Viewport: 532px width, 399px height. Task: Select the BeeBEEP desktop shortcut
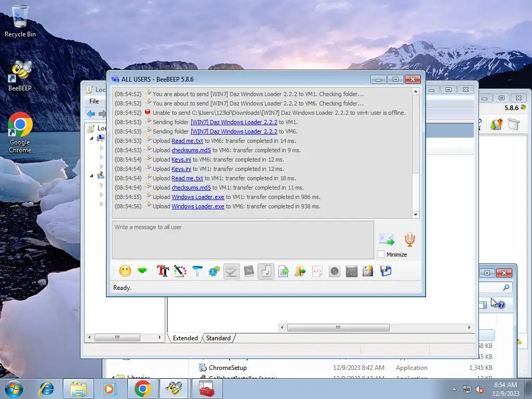point(20,76)
